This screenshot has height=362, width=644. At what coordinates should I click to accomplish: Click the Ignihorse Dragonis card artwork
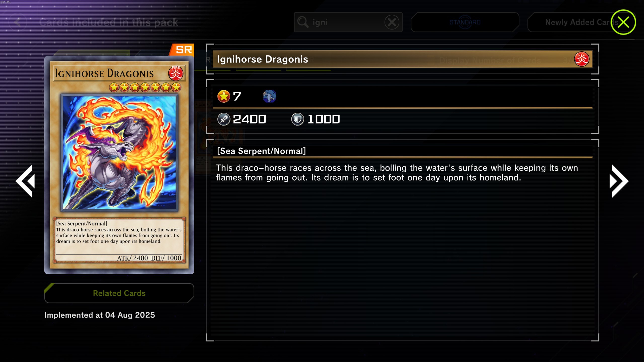click(119, 153)
